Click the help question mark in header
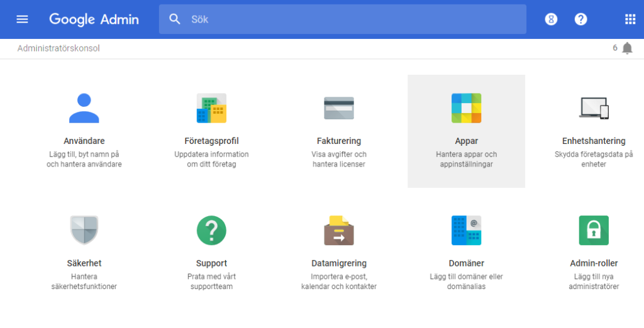 (x=581, y=19)
